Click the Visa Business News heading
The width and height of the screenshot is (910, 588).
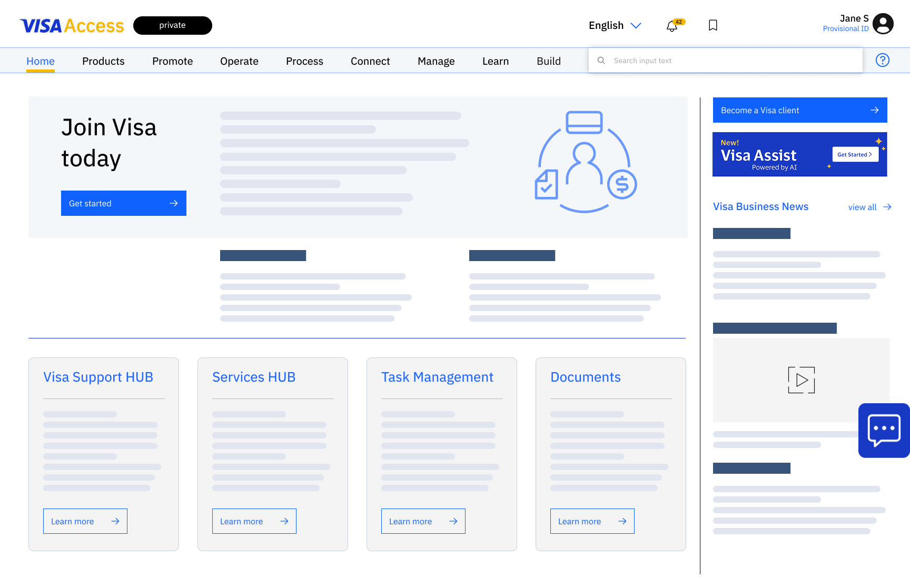[x=760, y=206]
